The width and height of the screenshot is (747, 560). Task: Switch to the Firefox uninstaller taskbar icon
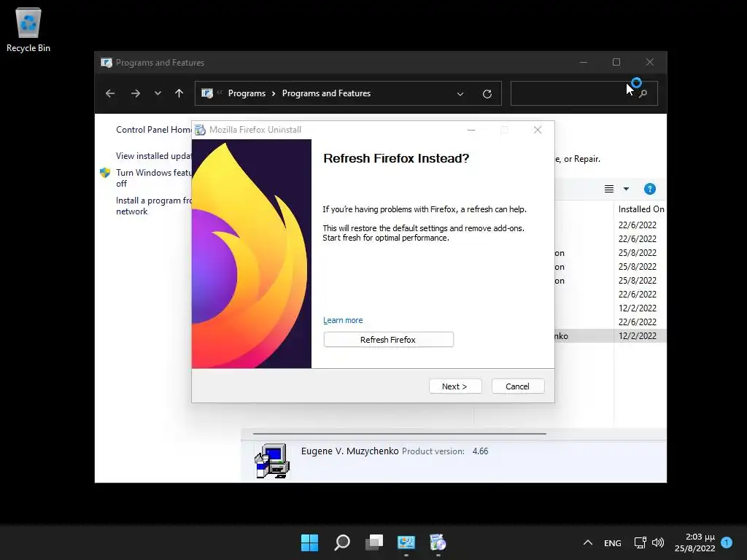click(x=438, y=542)
